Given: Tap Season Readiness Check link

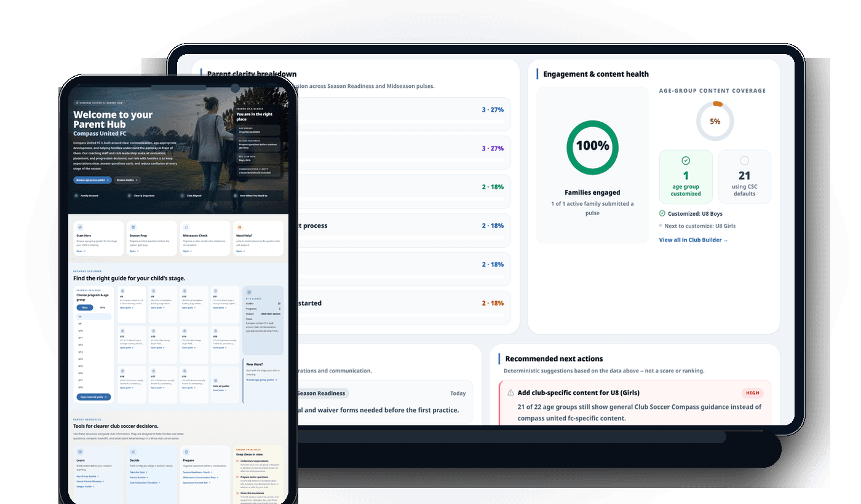Looking at the screenshot, I should point(197,472).
